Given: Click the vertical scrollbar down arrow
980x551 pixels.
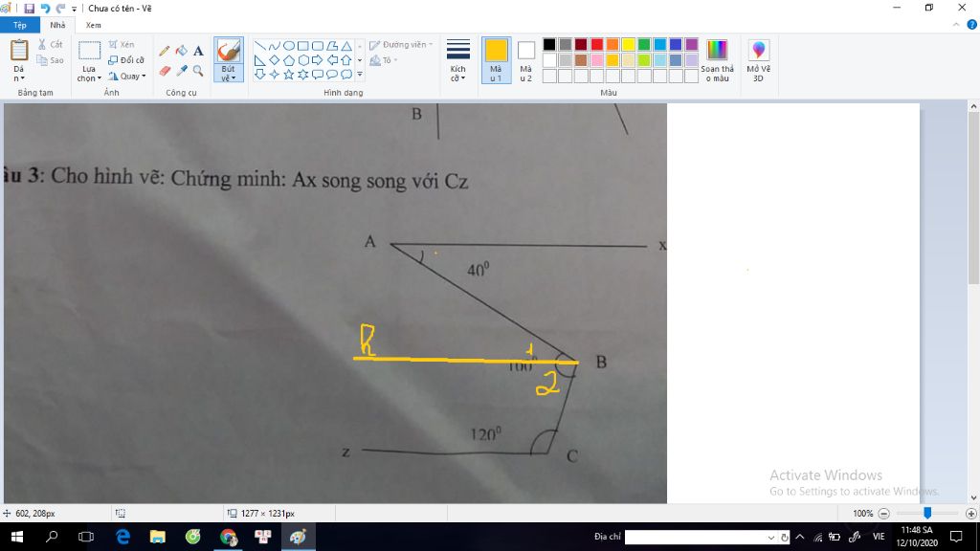Looking at the screenshot, I should [973, 497].
